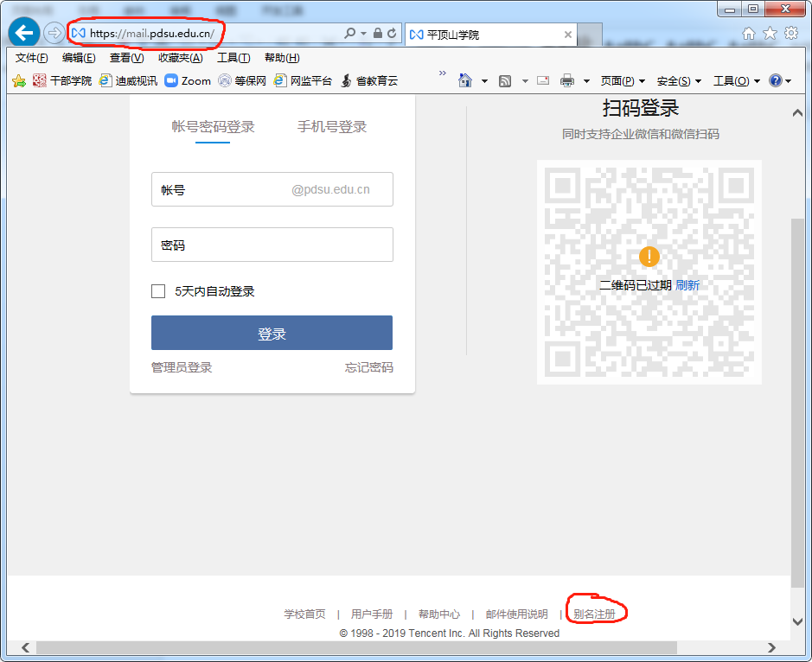Click the site icon beside the URL
Viewport: 812px width, 662px height.
(x=78, y=34)
